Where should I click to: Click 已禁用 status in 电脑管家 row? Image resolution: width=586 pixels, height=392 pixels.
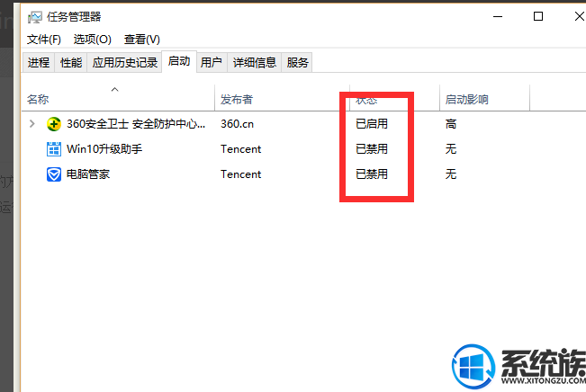point(372,174)
